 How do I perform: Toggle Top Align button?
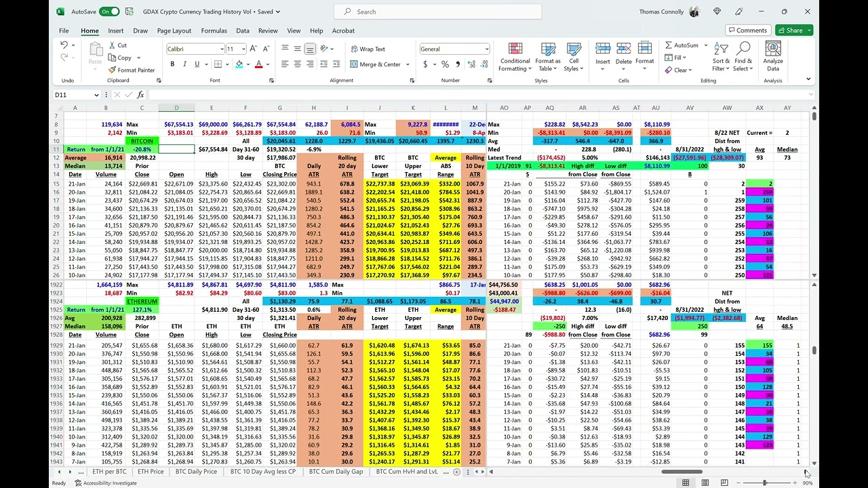285,49
